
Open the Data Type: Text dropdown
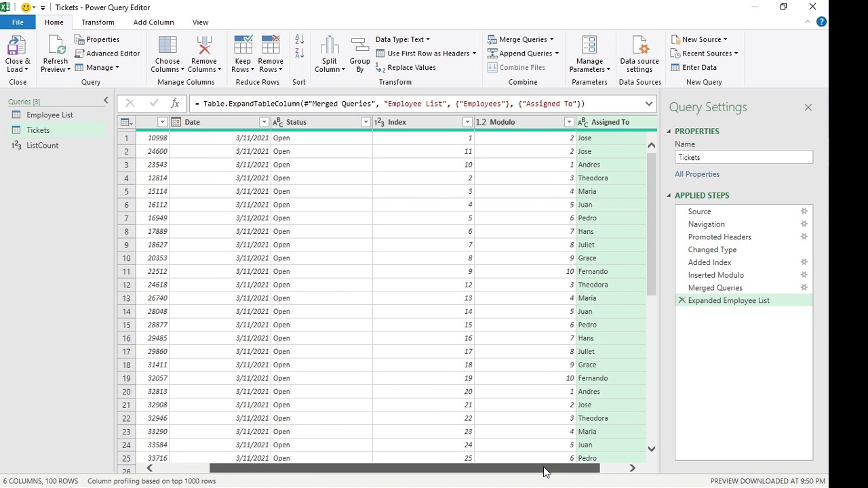click(x=403, y=39)
